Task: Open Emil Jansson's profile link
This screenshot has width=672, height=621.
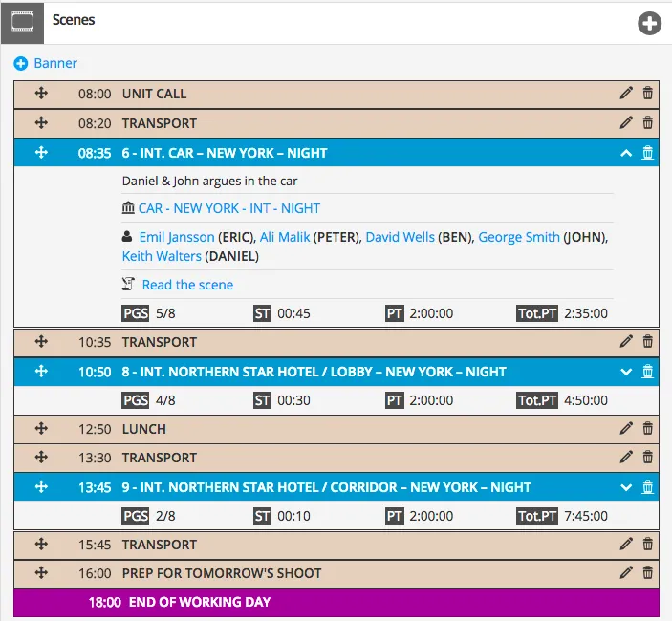Action: click(x=177, y=237)
